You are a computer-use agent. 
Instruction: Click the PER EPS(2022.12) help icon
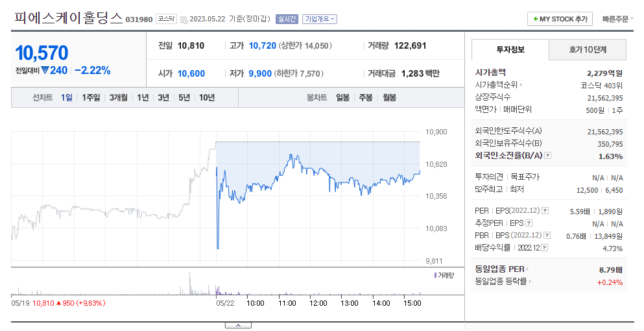pyautogui.click(x=545, y=210)
